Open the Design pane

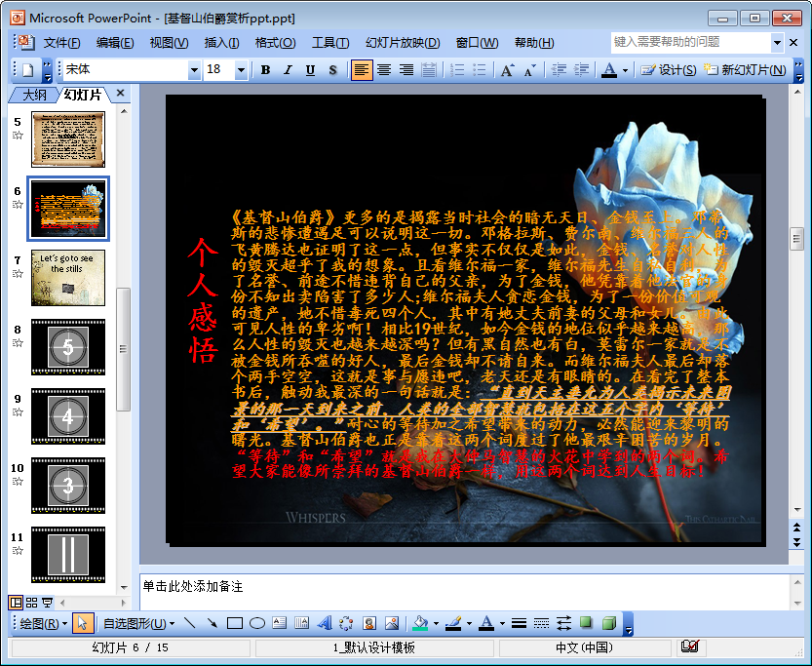coord(668,70)
